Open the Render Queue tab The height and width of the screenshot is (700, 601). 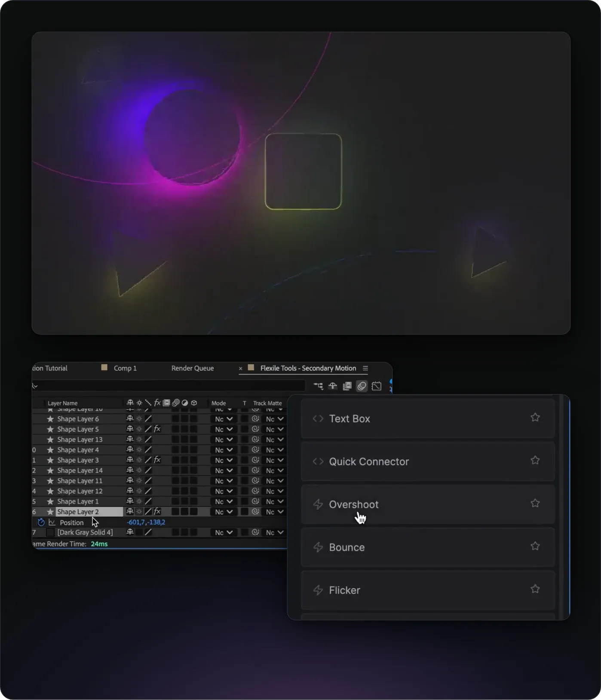(193, 368)
